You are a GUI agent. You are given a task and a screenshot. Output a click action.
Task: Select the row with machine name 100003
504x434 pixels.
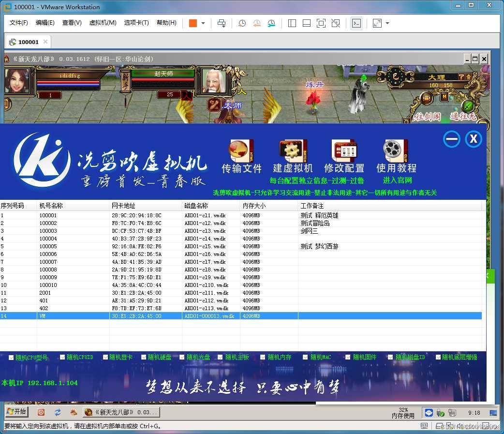241,231
